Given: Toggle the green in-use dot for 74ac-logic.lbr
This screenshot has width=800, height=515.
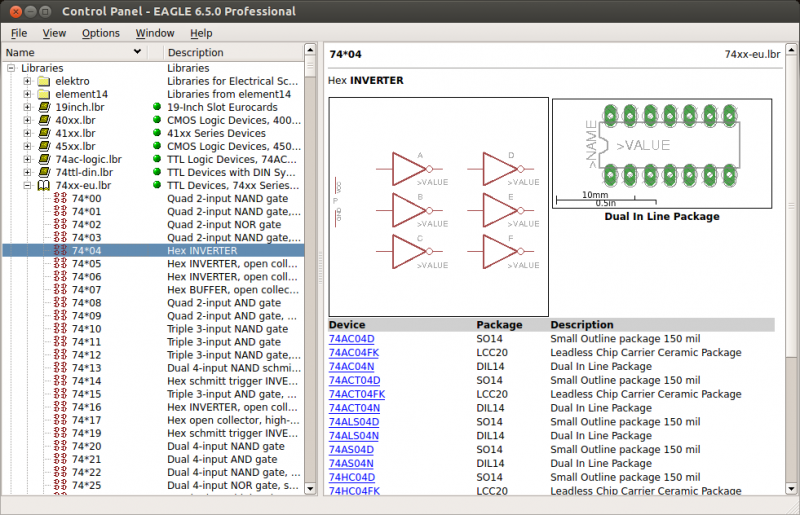Looking at the screenshot, I should point(157,159).
